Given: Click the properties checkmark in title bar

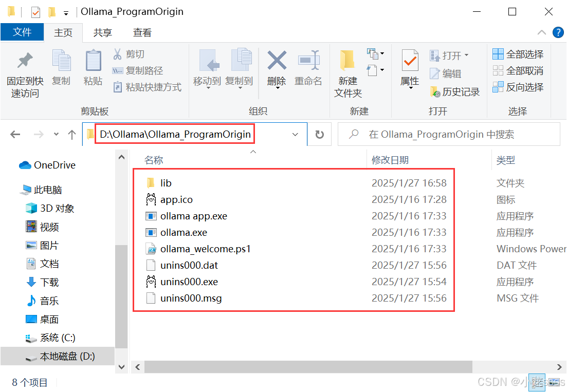Looking at the screenshot, I should click(35, 12).
